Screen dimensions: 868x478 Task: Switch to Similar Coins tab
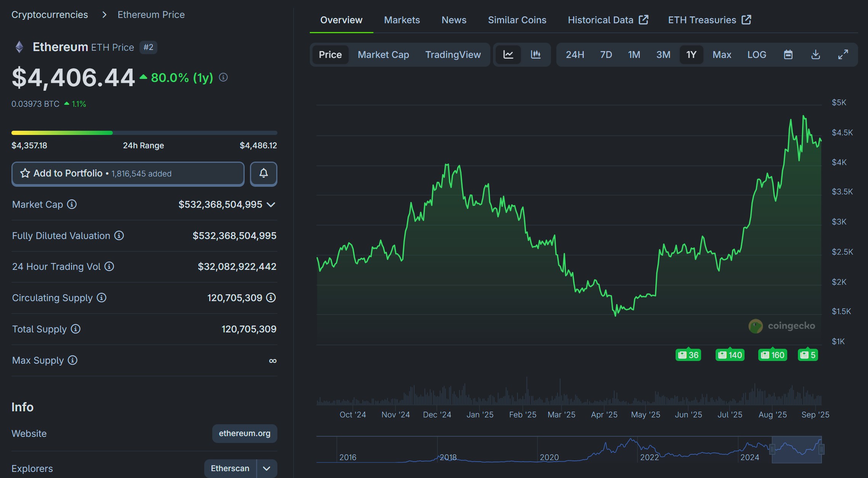pos(517,20)
